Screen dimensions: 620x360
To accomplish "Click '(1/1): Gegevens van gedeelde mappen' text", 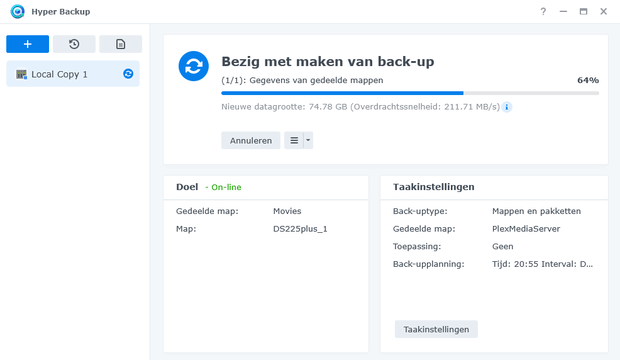I will click(x=302, y=80).
